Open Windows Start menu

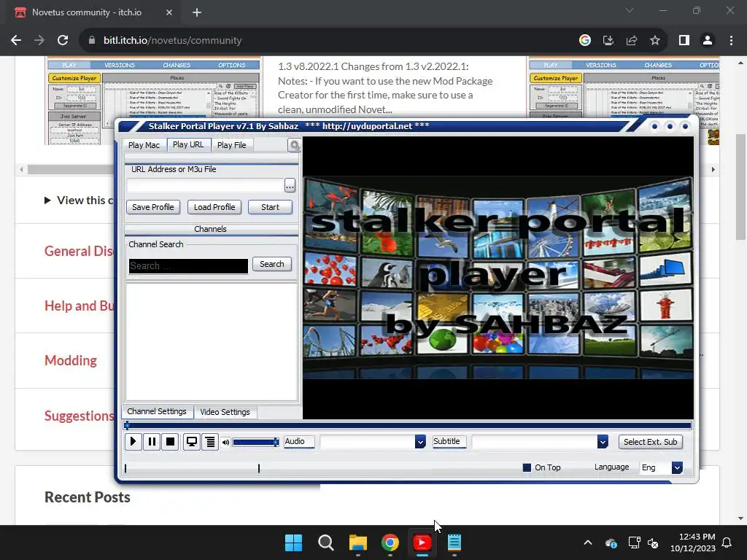coord(293,542)
